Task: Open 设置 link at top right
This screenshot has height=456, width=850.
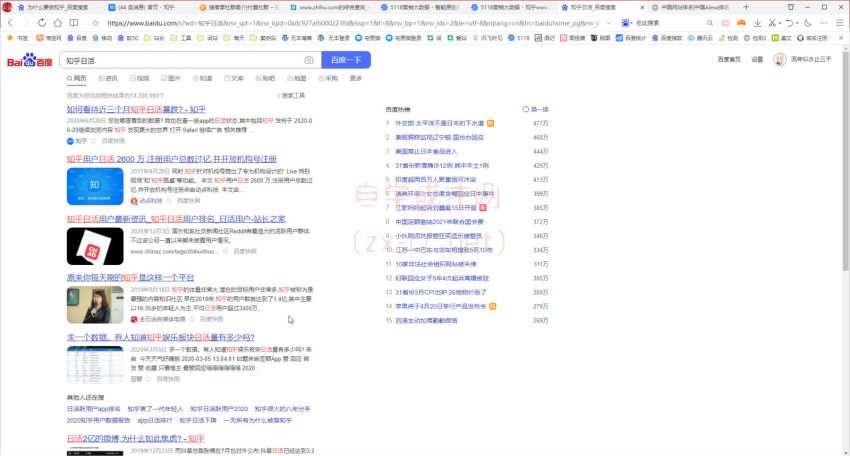Action: tap(757, 59)
